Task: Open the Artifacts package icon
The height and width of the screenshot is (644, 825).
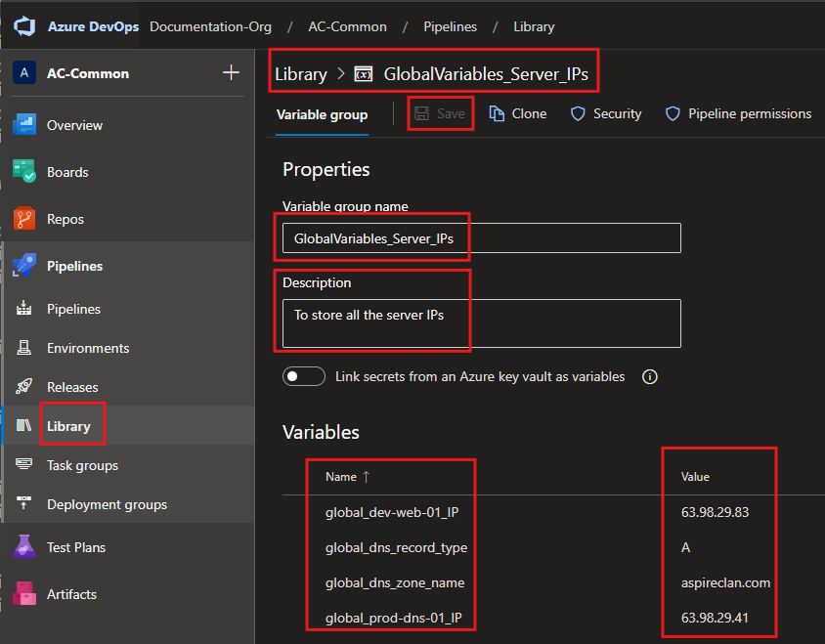Action: [x=24, y=594]
